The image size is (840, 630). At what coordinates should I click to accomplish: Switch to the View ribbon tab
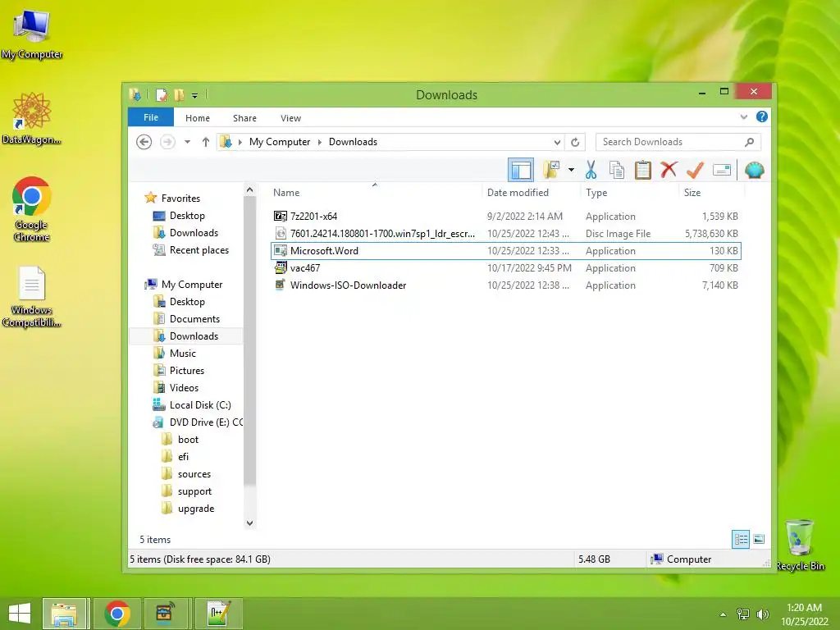point(290,118)
